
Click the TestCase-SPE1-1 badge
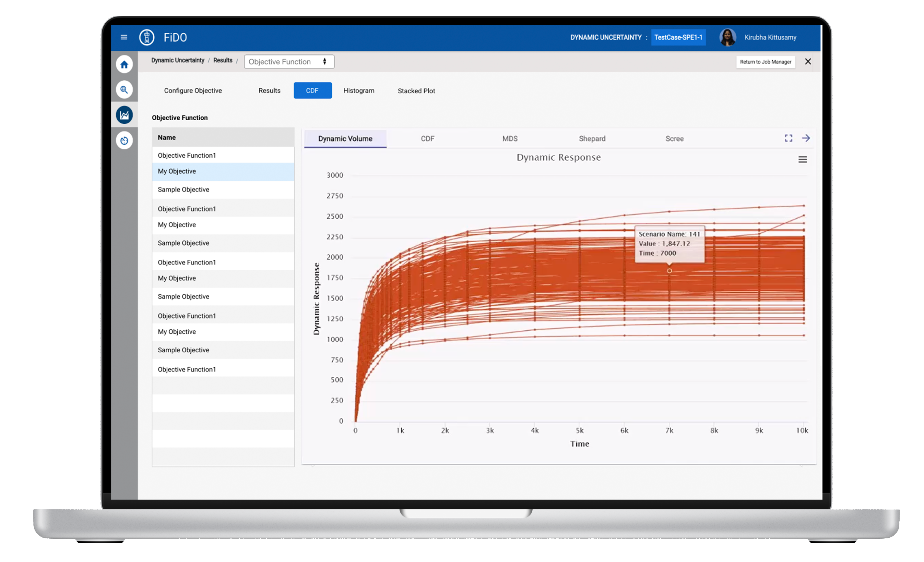click(x=678, y=37)
